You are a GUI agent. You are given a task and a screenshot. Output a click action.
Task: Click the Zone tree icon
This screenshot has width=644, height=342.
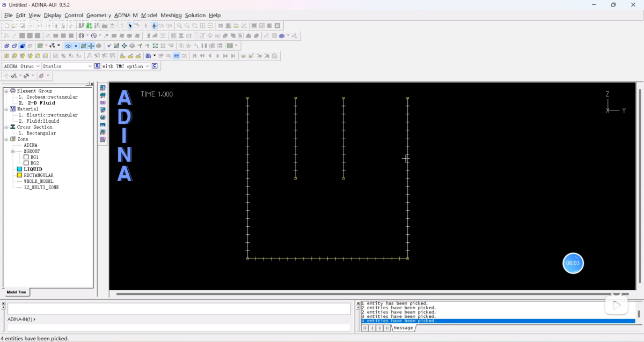click(x=12, y=139)
